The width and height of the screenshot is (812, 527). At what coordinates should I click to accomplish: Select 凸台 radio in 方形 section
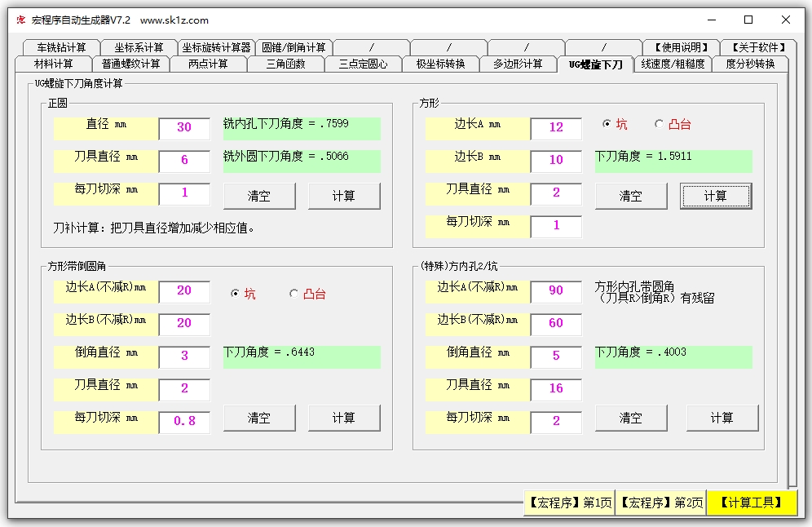[x=659, y=124]
